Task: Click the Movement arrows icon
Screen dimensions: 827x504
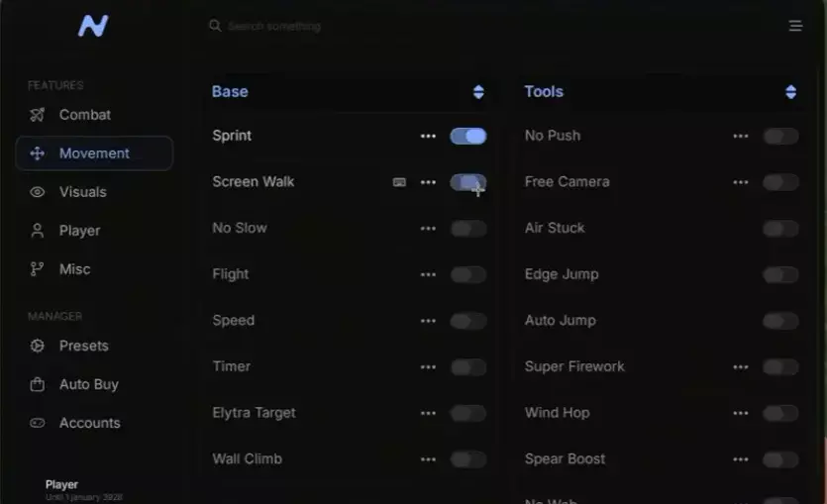Action: tap(37, 153)
